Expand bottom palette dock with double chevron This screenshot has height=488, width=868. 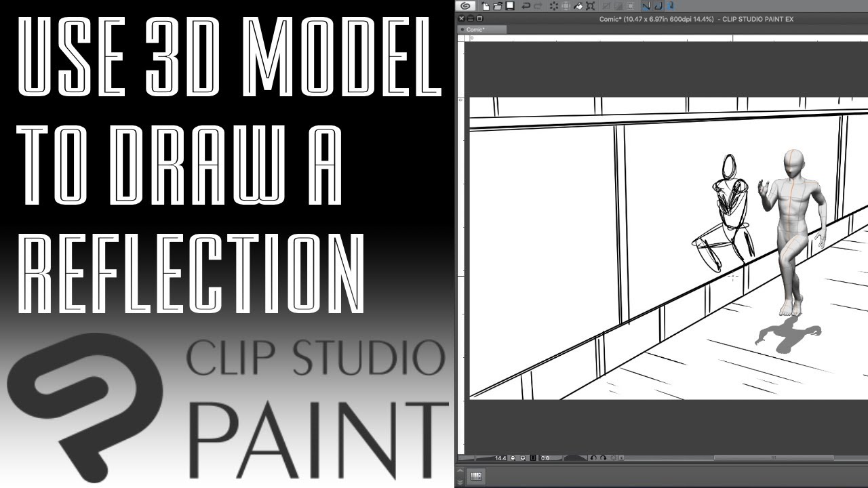460,482
